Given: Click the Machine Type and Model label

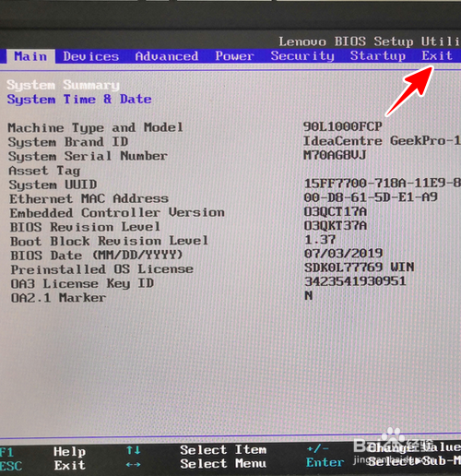Looking at the screenshot, I should (95, 127).
